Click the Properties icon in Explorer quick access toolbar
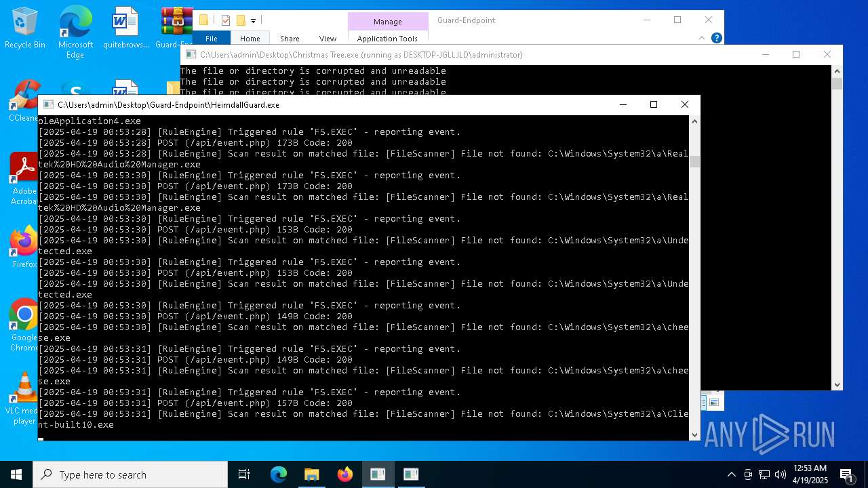 point(226,20)
